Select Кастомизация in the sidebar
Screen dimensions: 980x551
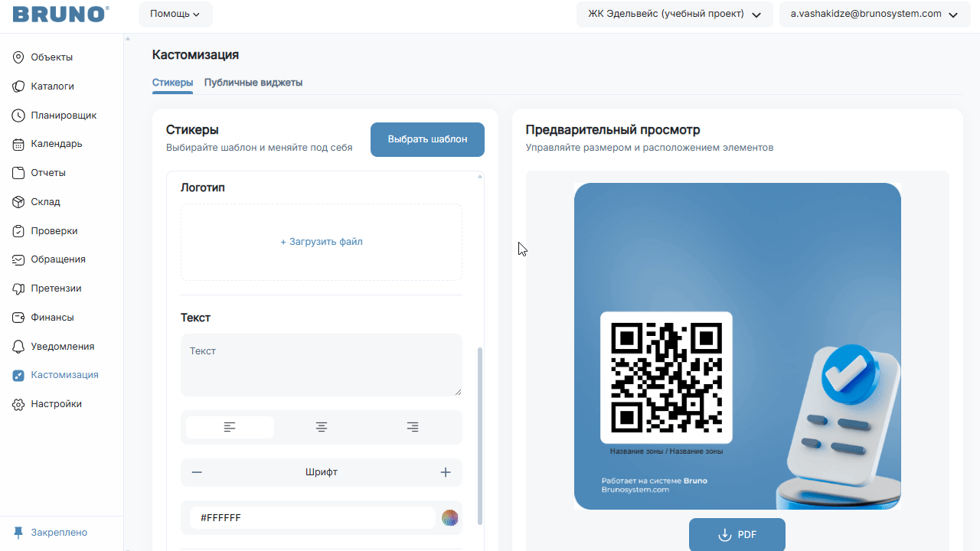pyautogui.click(x=64, y=375)
